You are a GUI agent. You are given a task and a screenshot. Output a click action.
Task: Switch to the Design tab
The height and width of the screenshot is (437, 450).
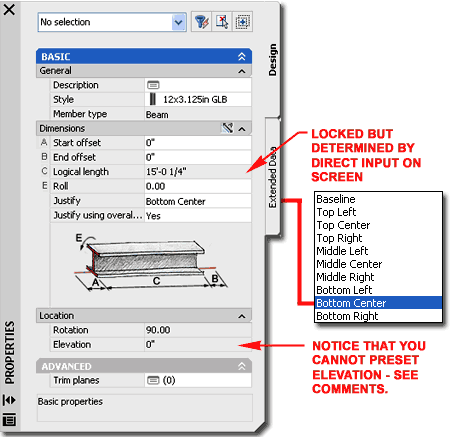click(273, 60)
